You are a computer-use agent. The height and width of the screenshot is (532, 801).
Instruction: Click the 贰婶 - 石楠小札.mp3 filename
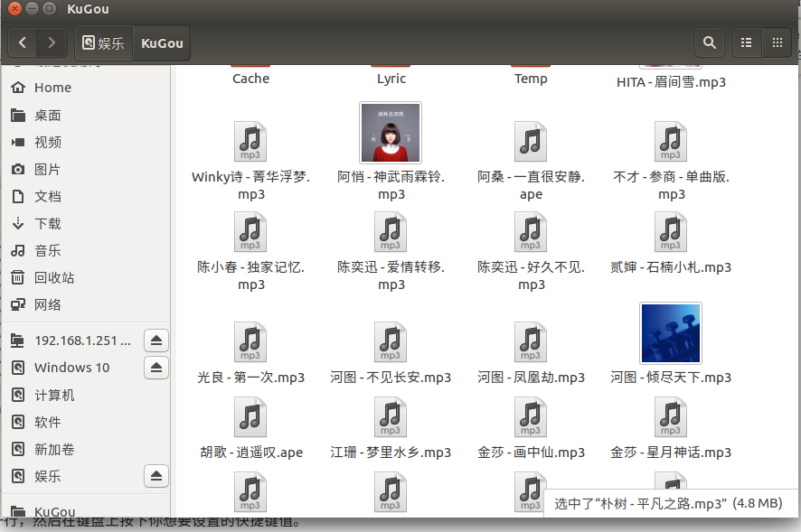(671, 267)
